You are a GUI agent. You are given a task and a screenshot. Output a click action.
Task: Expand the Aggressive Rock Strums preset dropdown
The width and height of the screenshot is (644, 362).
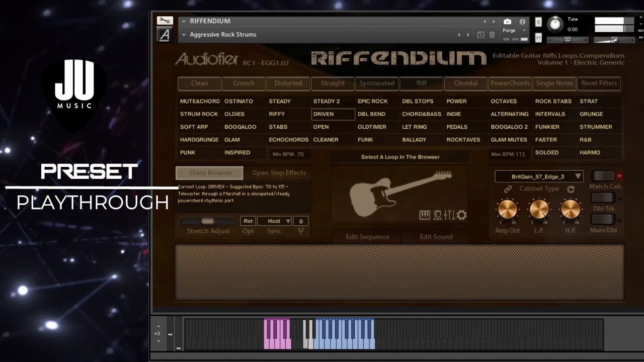(184, 35)
